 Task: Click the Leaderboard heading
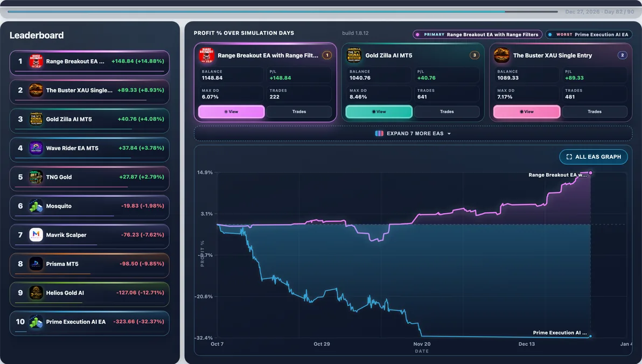point(37,35)
